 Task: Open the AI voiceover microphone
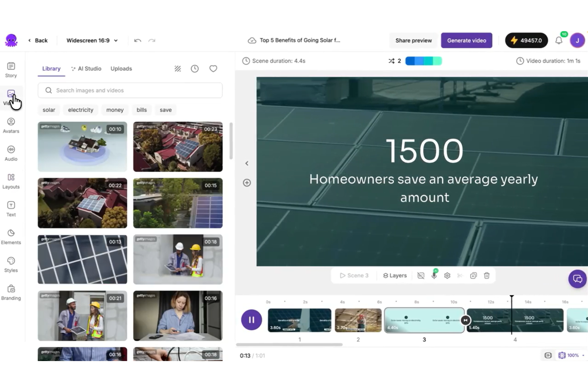pos(434,275)
